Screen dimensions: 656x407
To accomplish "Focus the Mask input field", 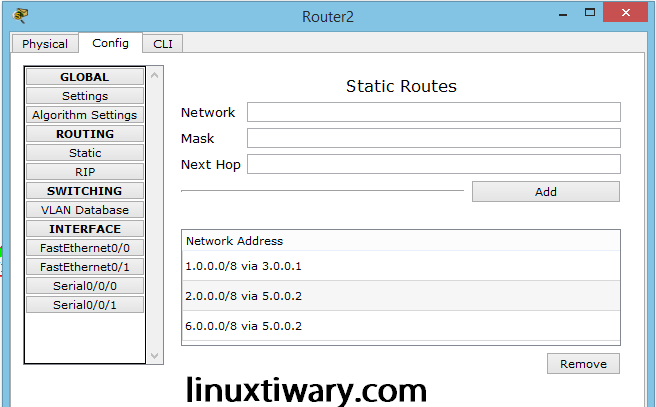I will (433, 138).
